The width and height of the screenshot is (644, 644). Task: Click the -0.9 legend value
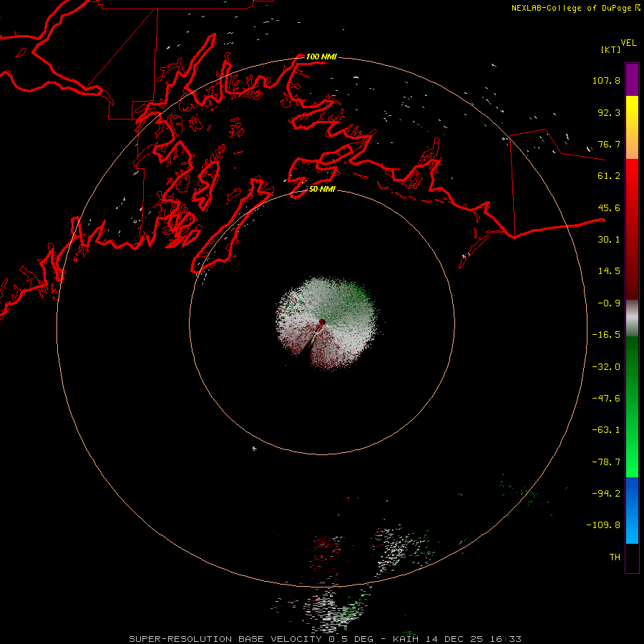click(x=609, y=303)
